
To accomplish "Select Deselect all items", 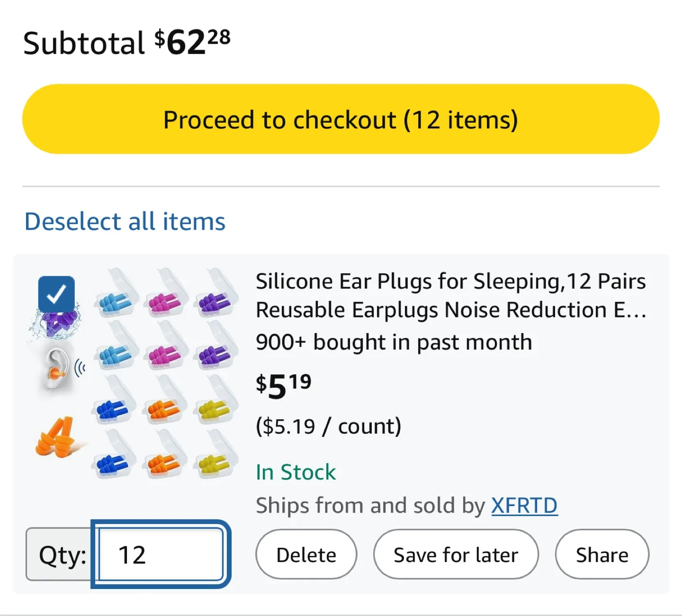I will [125, 221].
